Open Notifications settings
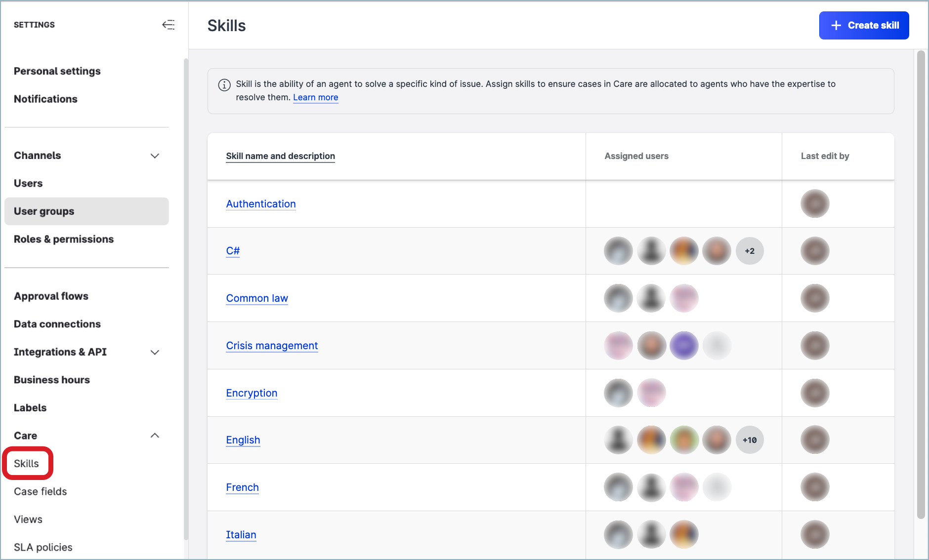This screenshot has height=560, width=929. [45, 99]
